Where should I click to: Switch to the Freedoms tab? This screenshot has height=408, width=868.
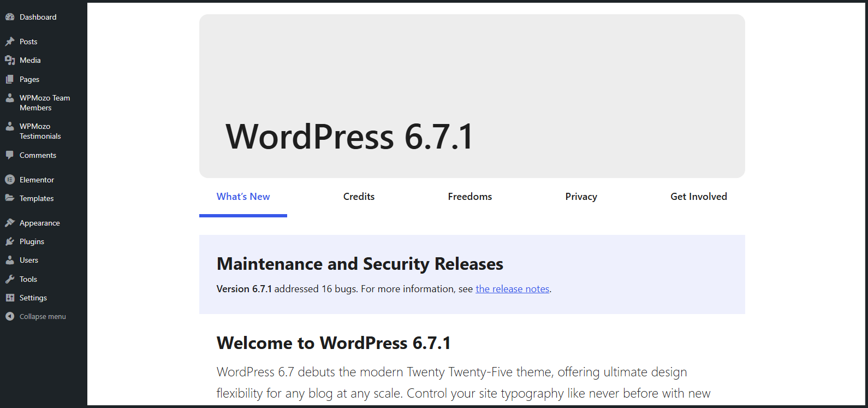[470, 197]
